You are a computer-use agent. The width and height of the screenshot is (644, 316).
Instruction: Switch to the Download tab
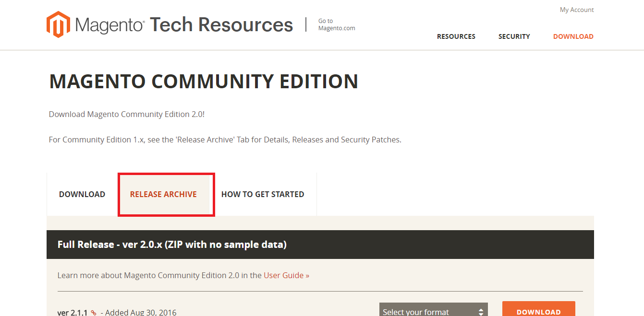[82, 194]
